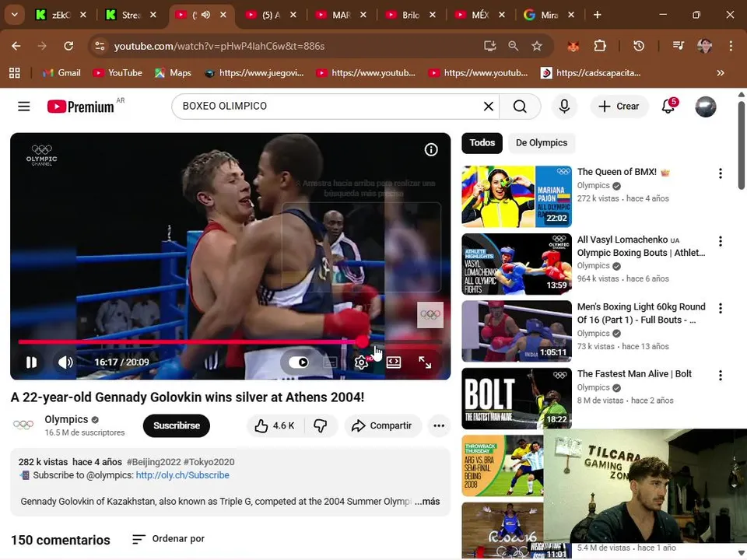
Task: Open Gmail bookmark
Action: (x=61, y=73)
